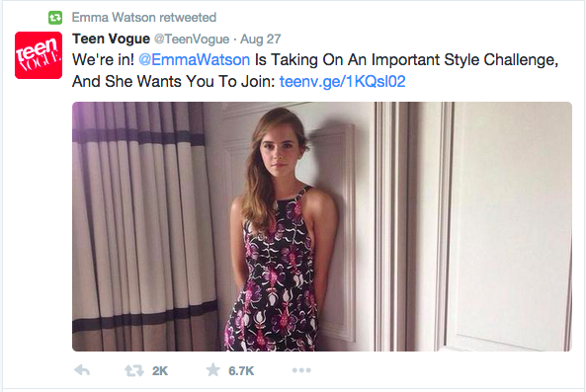Retweet using the arrows icon
Image resolution: width=586 pixels, height=392 pixels.
tap(133, 370)
